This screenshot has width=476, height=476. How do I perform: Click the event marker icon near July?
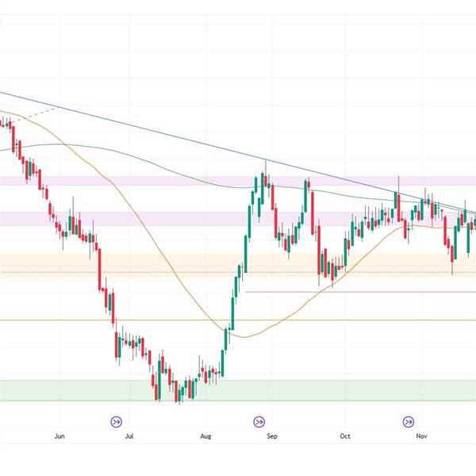click(x=116, y=422)
